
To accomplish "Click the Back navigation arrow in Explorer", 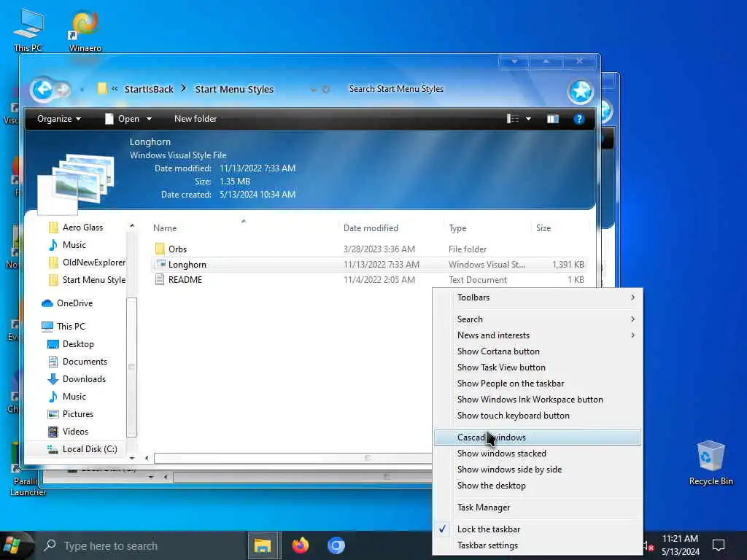I will [x=43, y=89].
